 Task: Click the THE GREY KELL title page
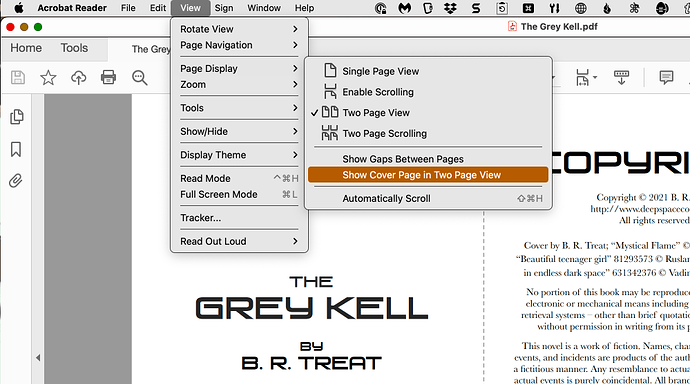pyautogui.click(x=312, y=299)
